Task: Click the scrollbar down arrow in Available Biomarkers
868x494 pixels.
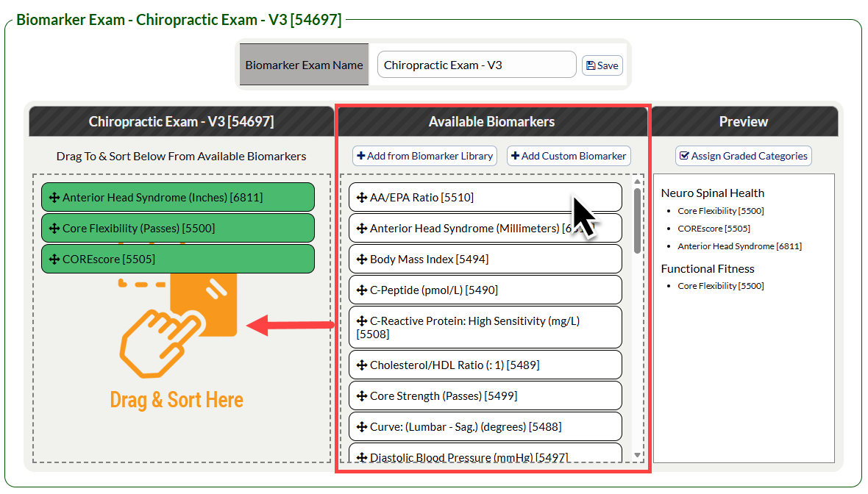Action: [x=637, y=455]
